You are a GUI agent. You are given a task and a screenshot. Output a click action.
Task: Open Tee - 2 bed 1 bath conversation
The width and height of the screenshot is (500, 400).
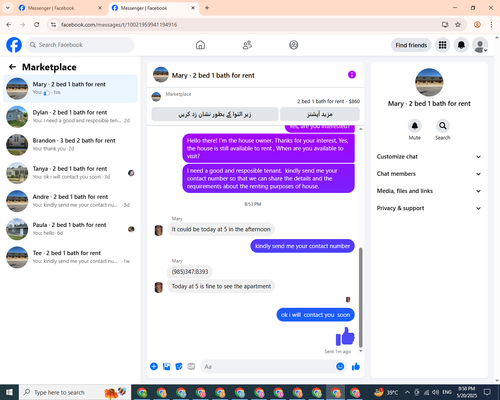70,257
